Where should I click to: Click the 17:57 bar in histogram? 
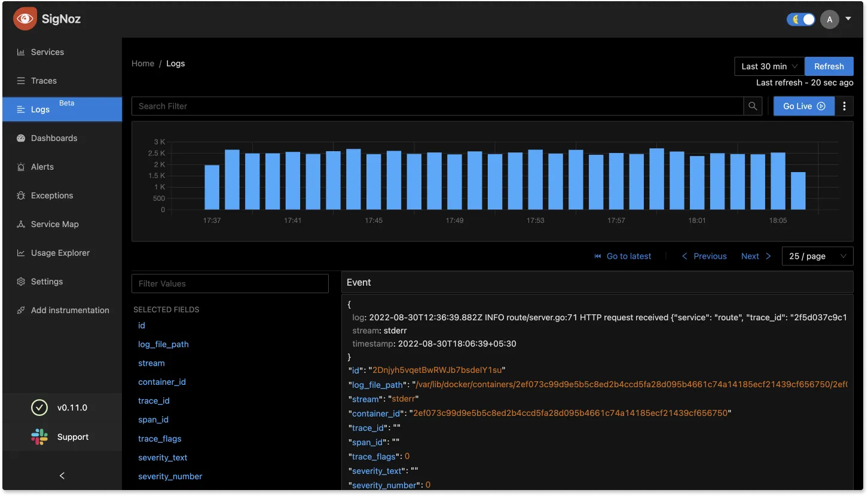pos(616,182)
